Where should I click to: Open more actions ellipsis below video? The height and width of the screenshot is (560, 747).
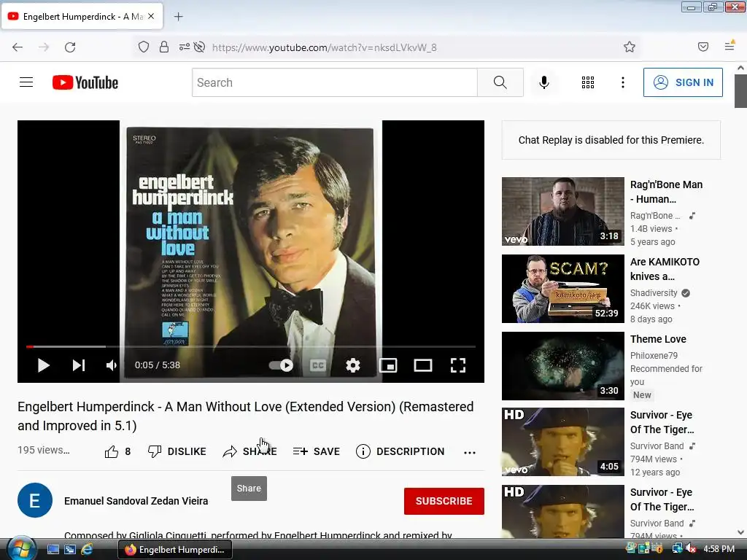(470, 452)
